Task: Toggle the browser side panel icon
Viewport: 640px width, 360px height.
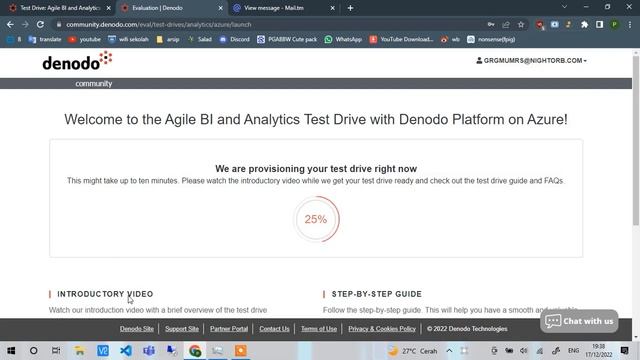Action: (599, 24)
